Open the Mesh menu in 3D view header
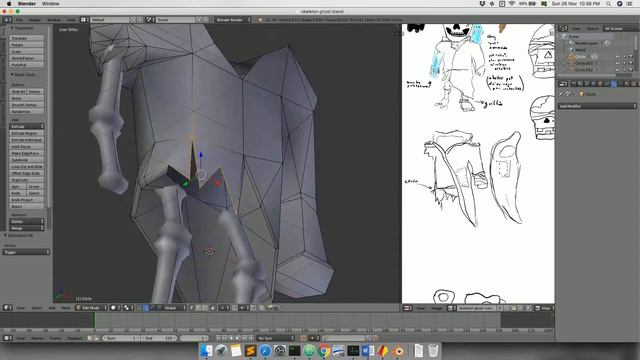 coord(66,308)
